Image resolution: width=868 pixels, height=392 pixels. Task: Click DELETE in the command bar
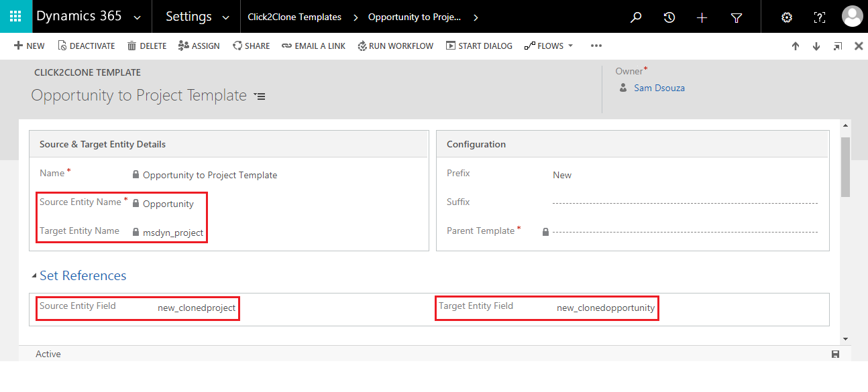[x=147, y=46]
